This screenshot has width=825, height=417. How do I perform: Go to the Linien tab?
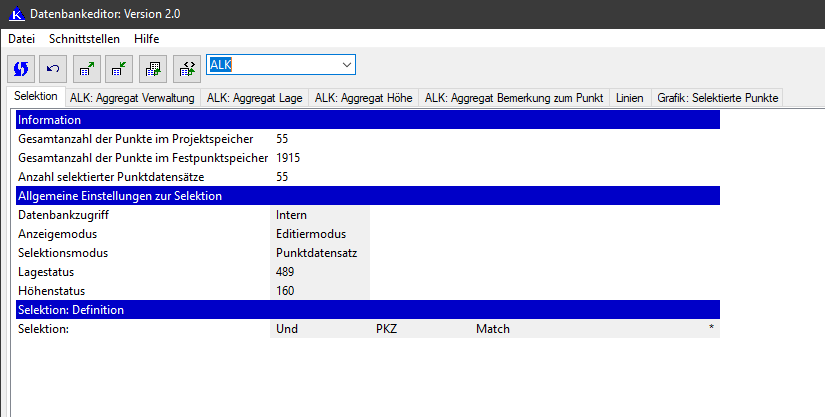pyautogui.click(x=630, y=98)
